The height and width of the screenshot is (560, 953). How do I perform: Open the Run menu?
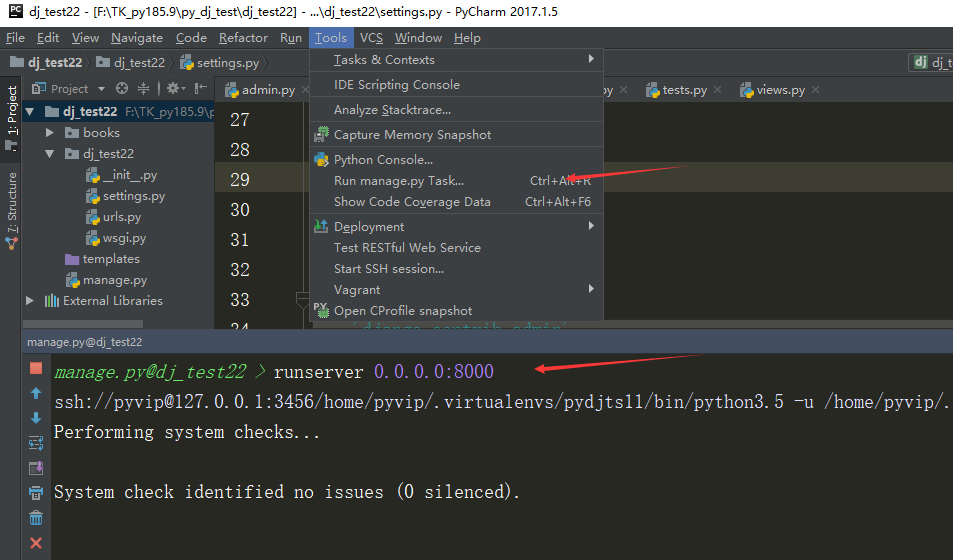[291, 38]
